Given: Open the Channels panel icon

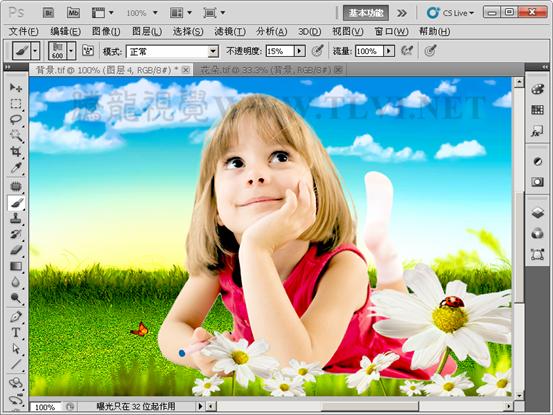Looking at the screenshot, I should pyautogui.click(x=537, y=233).
